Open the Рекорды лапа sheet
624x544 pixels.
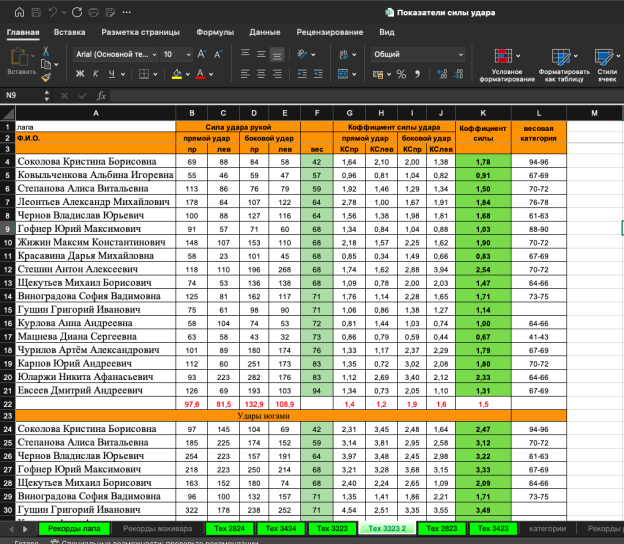[74, 528]
